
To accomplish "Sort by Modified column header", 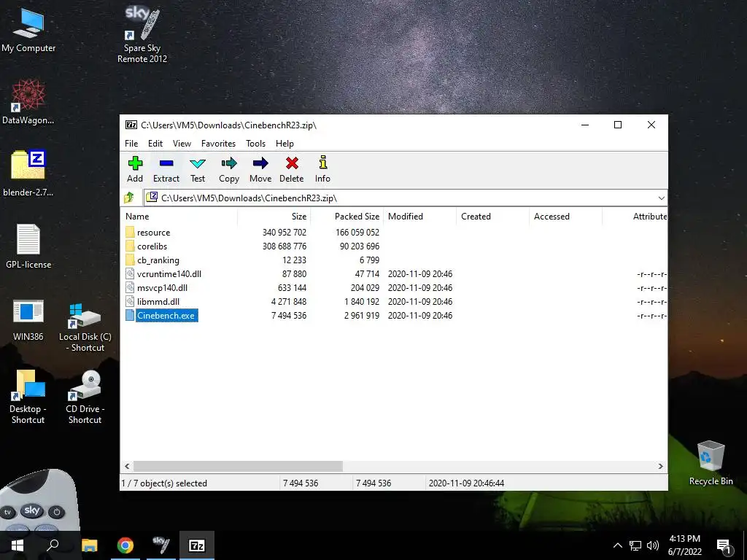I will coord(419,216).
